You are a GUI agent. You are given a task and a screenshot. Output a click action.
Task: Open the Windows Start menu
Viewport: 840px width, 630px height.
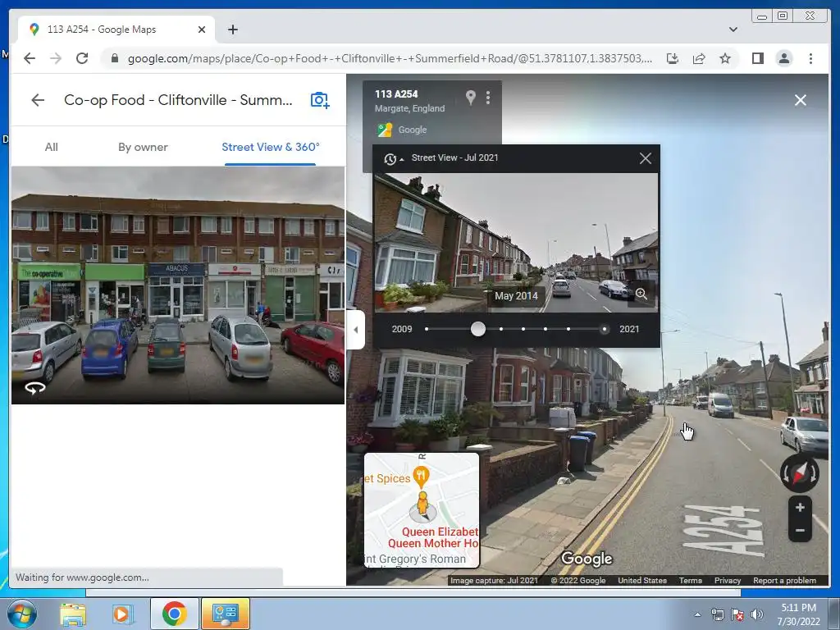[x=21, y=614]
